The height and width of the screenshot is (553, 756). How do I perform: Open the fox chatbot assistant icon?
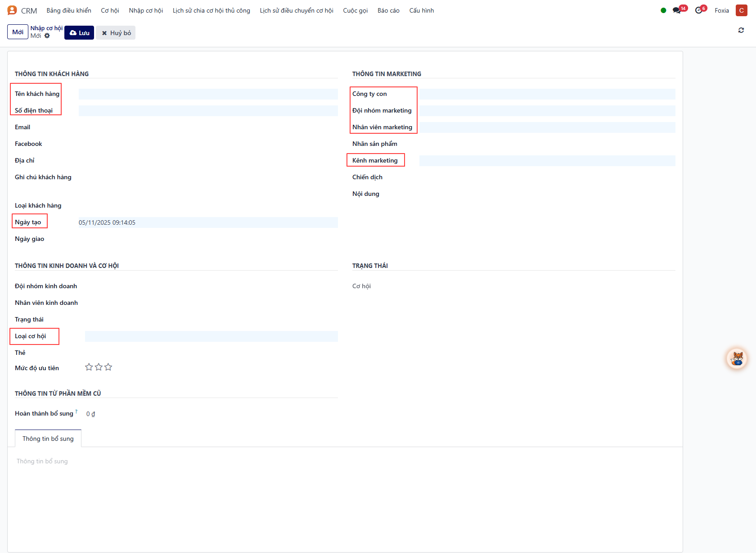coord(737,359)
